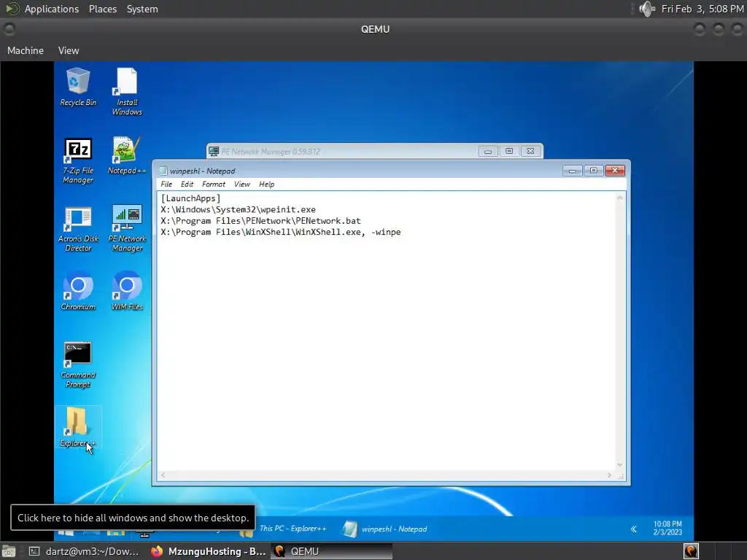Open the Places menu in top panel
Image resolution: width=747 pixels, height=560 pixels.
(x=103, y=9)
